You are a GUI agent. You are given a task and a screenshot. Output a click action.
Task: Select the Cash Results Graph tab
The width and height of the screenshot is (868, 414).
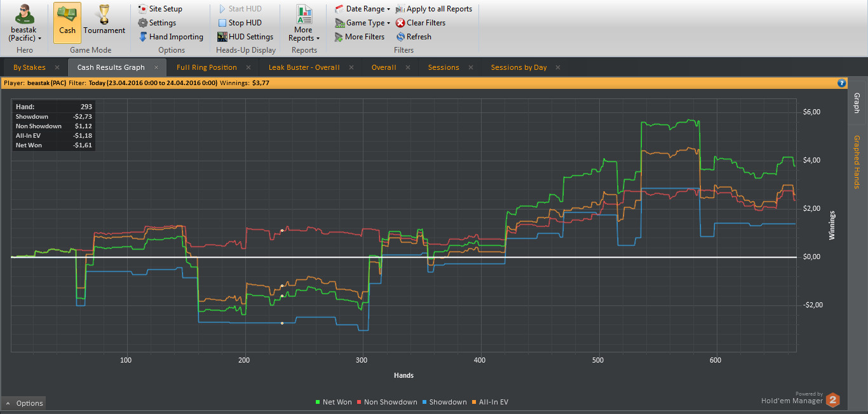(111, 67)
